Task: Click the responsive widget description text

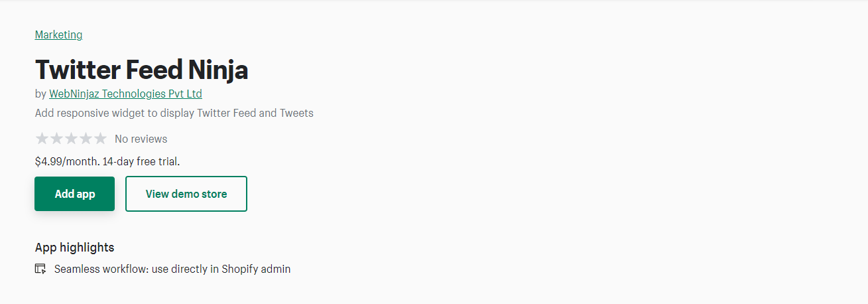Action: (x=174, y=113)
